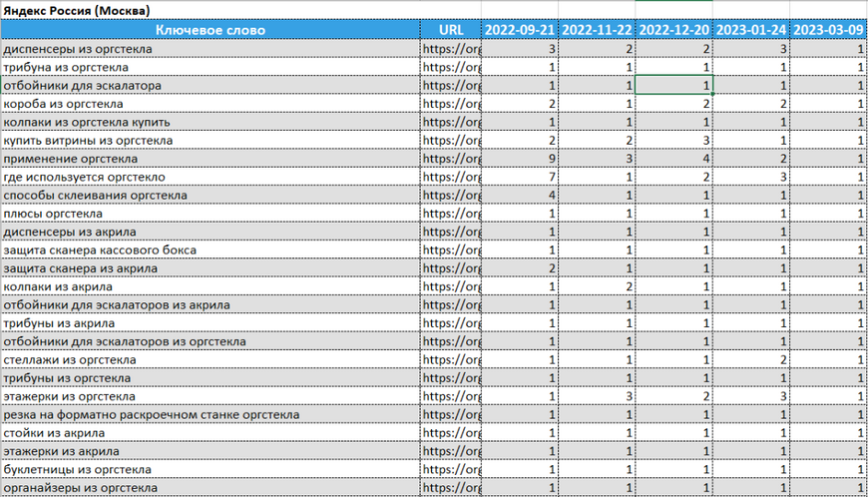Click 2022-09-21 value for 'применение оргстекла'
Image resolution: width=868 pixels, height=497 pixels.
[520, 159]
